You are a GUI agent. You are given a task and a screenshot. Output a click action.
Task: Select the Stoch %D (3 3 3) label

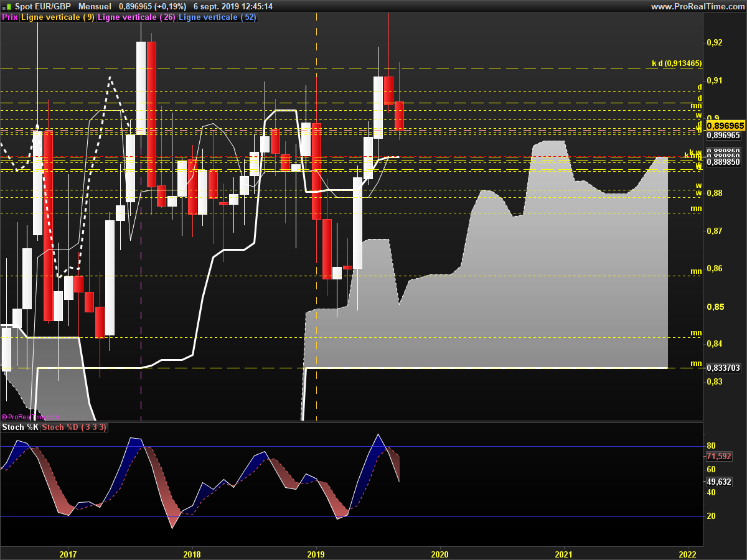(74, 427)
